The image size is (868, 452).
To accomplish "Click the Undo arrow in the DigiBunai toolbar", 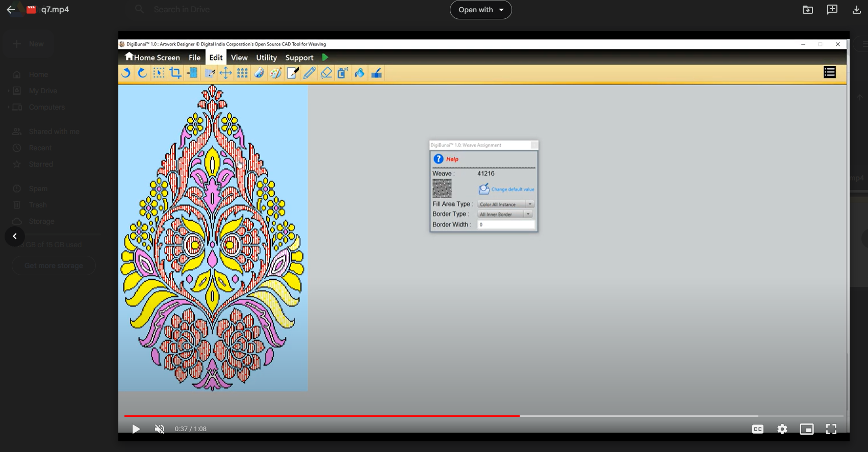I will [x=125, y=73].
